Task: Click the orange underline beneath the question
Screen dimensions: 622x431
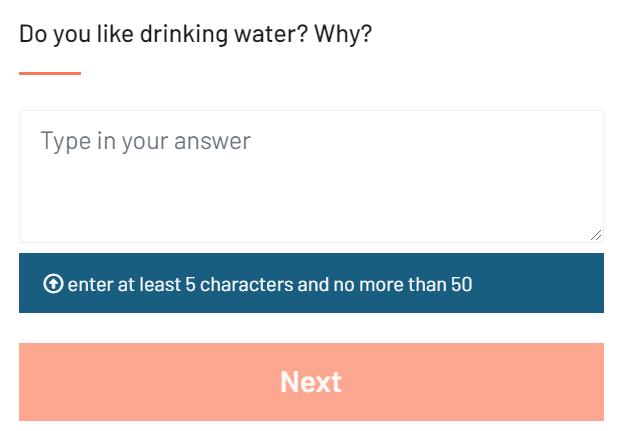Action: pyautogui.click(x=50, y=73)
